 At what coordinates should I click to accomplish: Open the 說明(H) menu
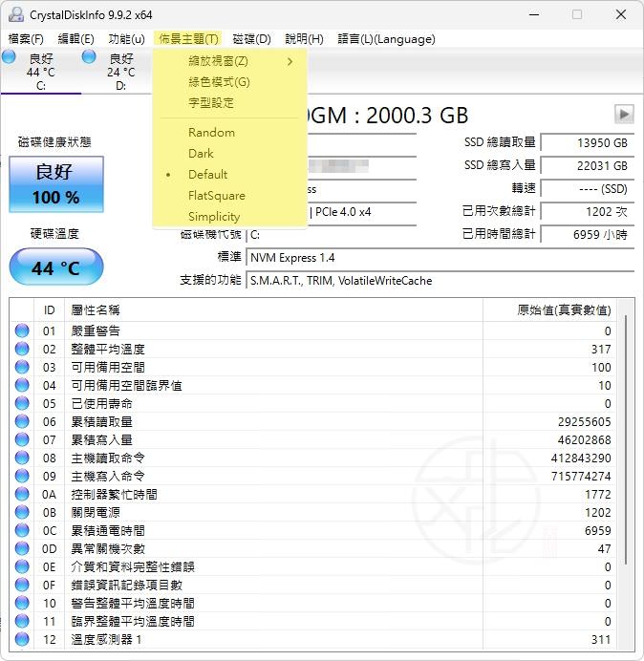304,39
